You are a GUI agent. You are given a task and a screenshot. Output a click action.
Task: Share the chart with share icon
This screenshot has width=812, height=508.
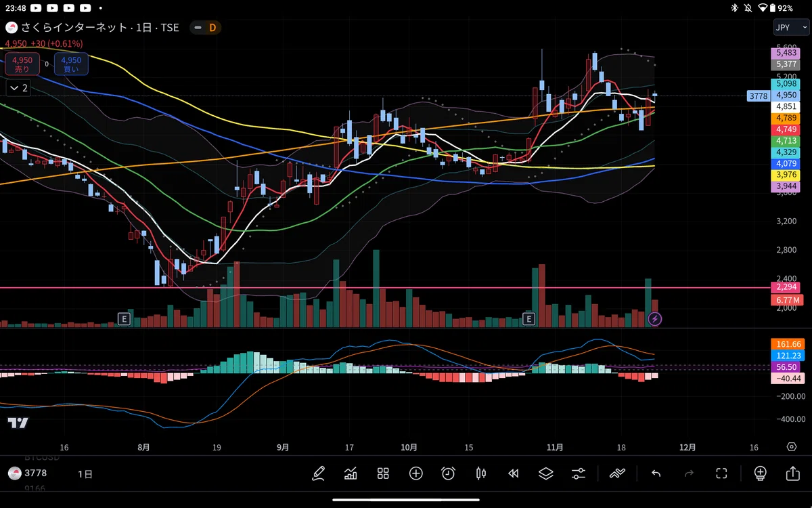[792, 473]
